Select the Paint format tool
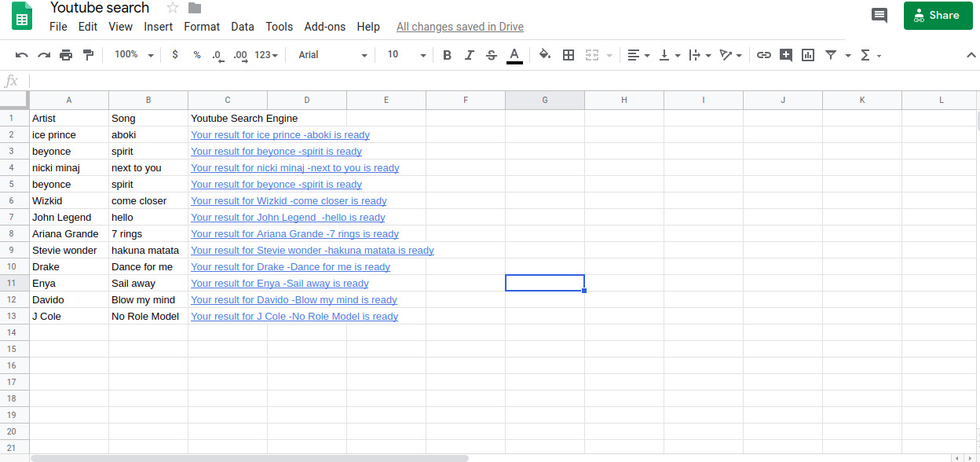The image size is (980, 462). coord(87,55)
